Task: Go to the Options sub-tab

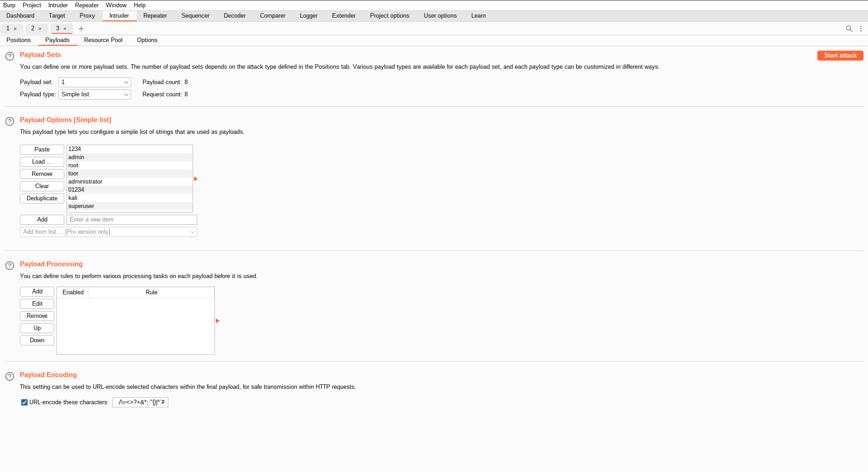Action: click(147, 40)
